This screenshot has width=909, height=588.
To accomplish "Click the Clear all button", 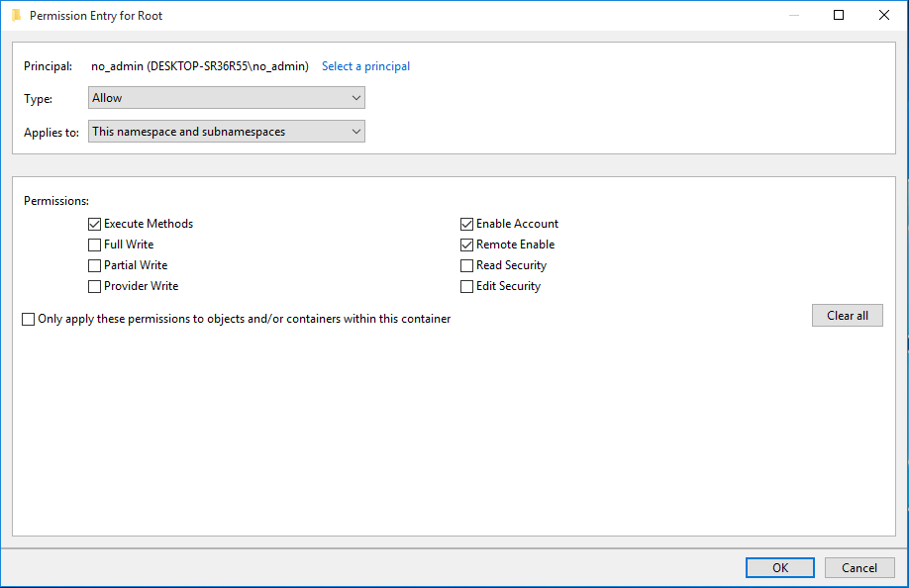I will [x=847, y=315].
